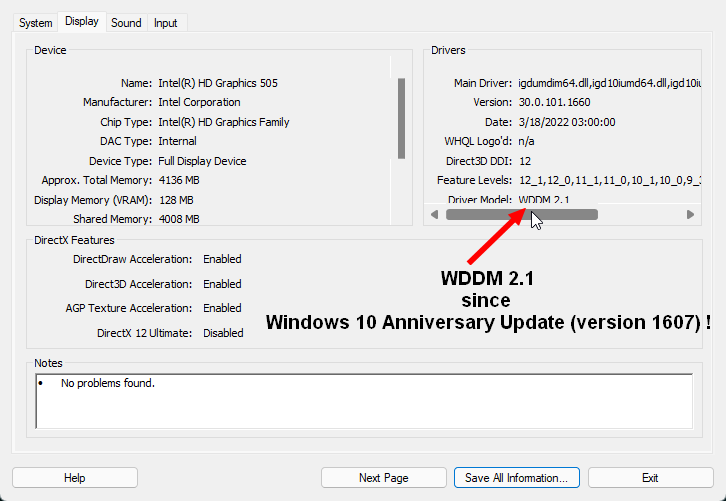Screen dimensions: 726x501
Task: Go to Next Page
Action: click(x=383, y=477)
